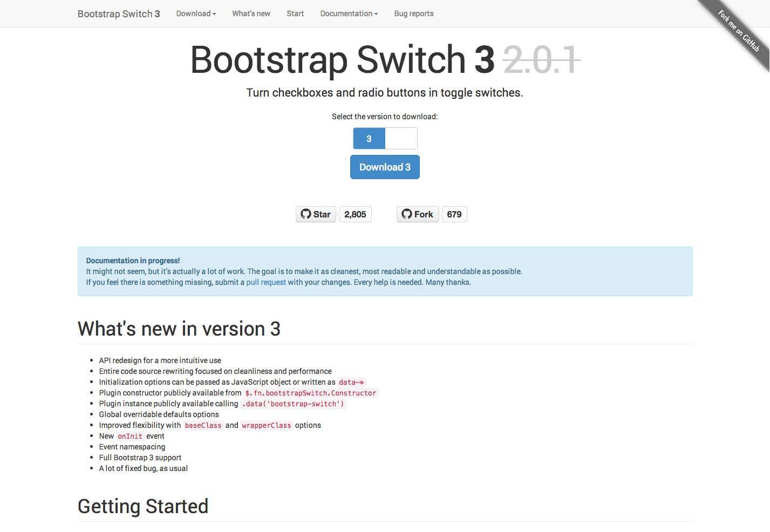
Task: Click the baseClass code text
Action: 203,425
